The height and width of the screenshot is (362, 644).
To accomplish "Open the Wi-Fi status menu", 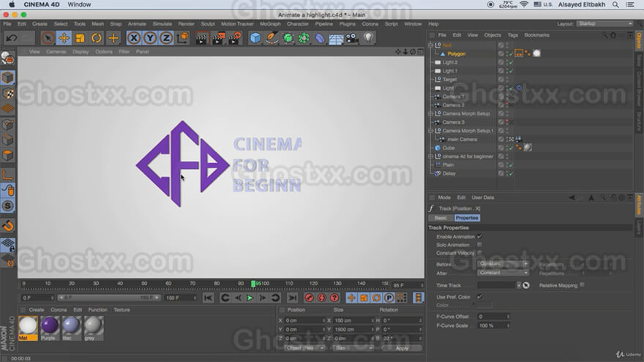I will coord(524,4).
